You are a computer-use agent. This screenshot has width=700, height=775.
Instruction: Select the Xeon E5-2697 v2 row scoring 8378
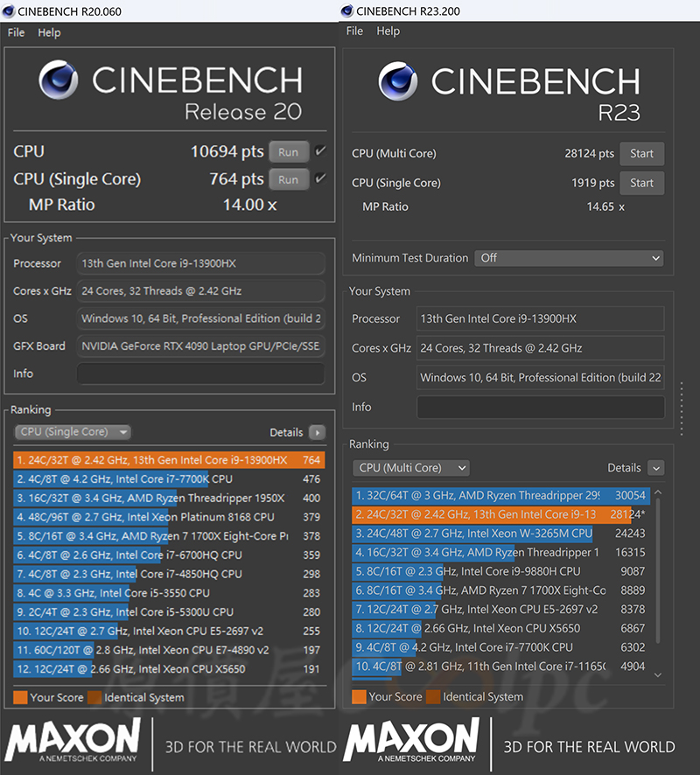coord(500,610)
